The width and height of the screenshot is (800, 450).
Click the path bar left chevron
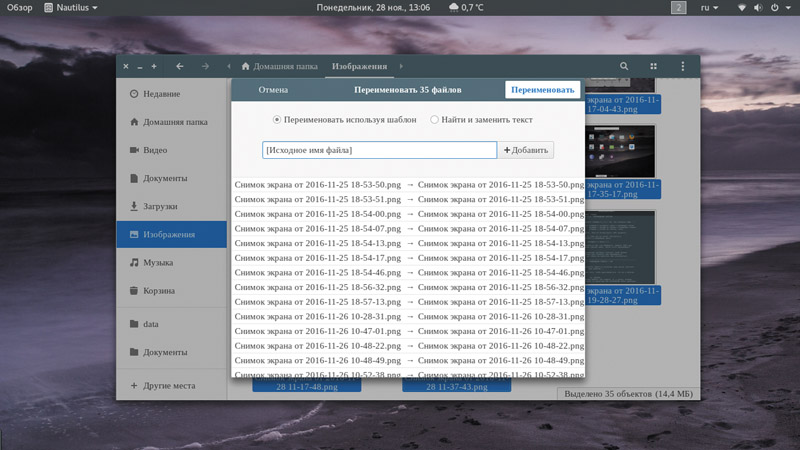(229, 66)
